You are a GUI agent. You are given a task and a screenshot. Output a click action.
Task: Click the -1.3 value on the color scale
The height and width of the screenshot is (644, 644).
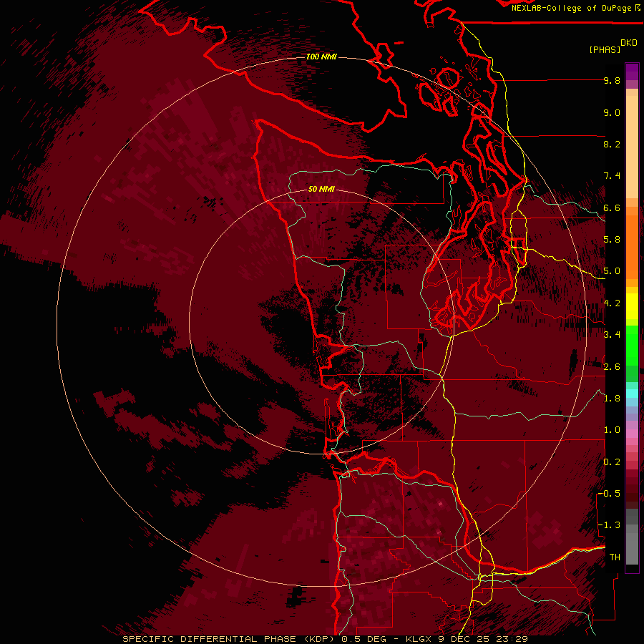tap(609, 525)
